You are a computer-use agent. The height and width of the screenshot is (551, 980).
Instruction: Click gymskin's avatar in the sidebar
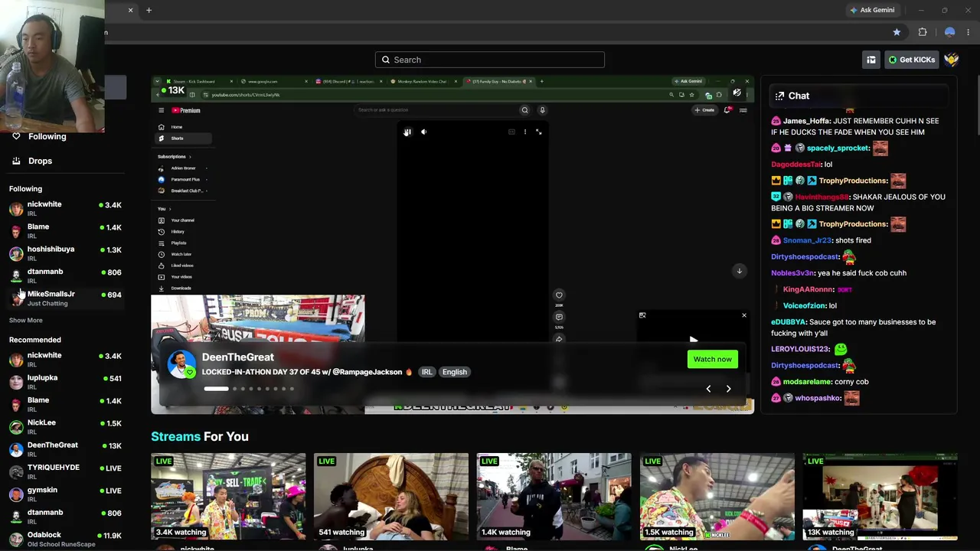click(16, 494)
